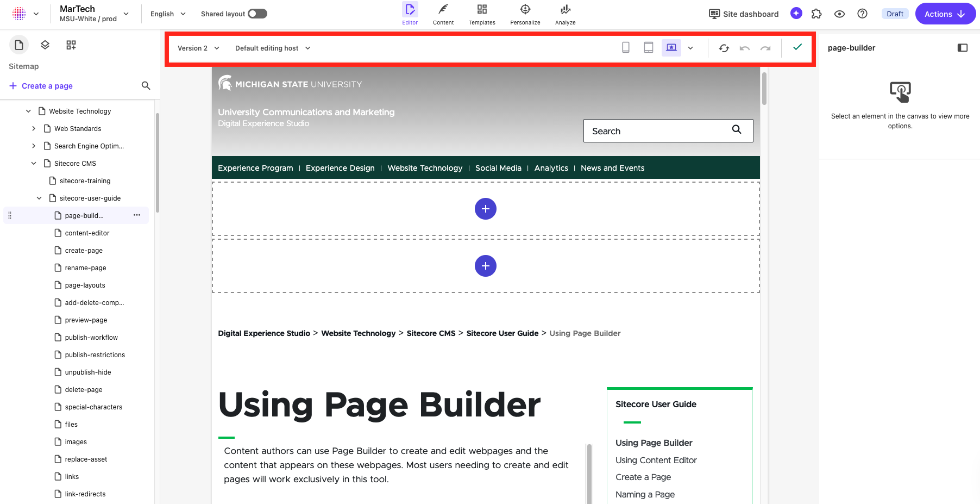Open the English language dropdown
This screenshot has height=504, width=980.
tap(168, 14)
